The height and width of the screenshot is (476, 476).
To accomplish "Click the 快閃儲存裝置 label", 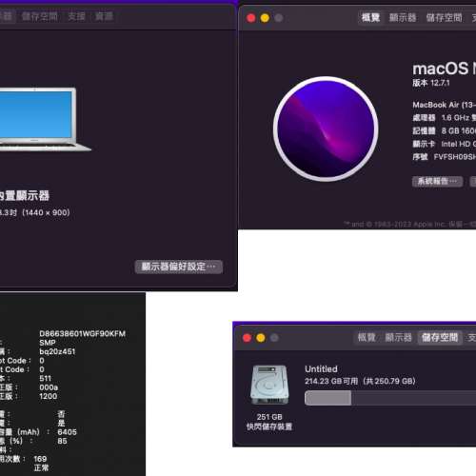I will (x=269, y=426).
